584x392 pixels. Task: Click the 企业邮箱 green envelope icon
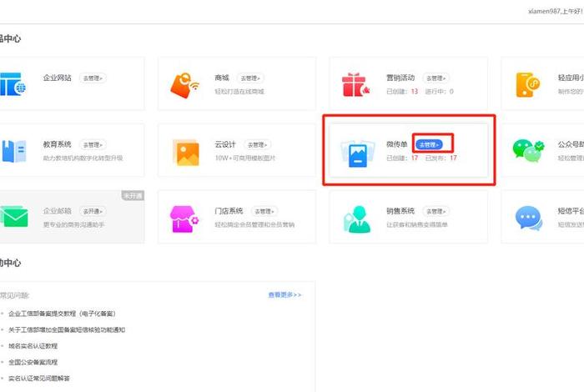(14, 217)
